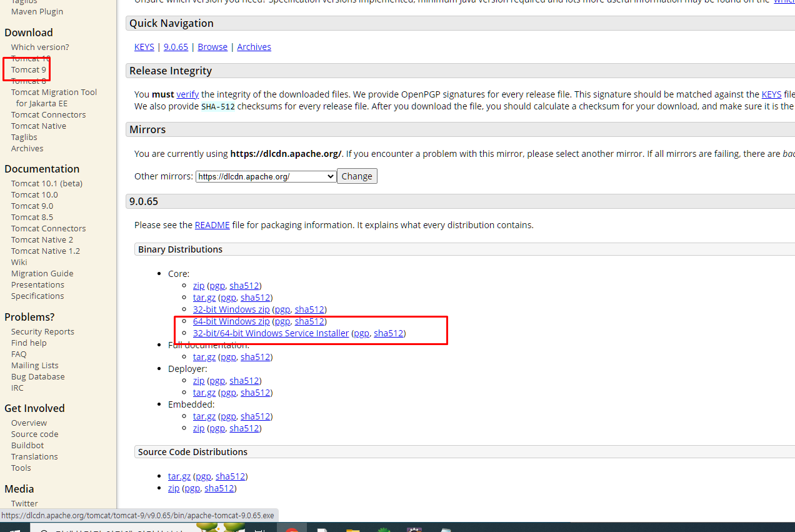Download the Deployer tar.gz
Image resolution: width=795 pixels, height=532 pixels.
coord(204,393)
